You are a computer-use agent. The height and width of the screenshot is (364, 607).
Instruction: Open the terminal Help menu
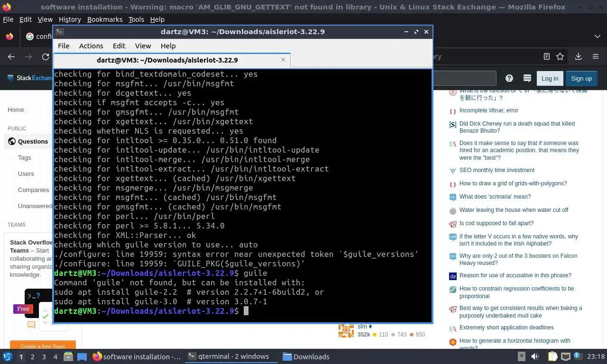click(x=168, y=46)
